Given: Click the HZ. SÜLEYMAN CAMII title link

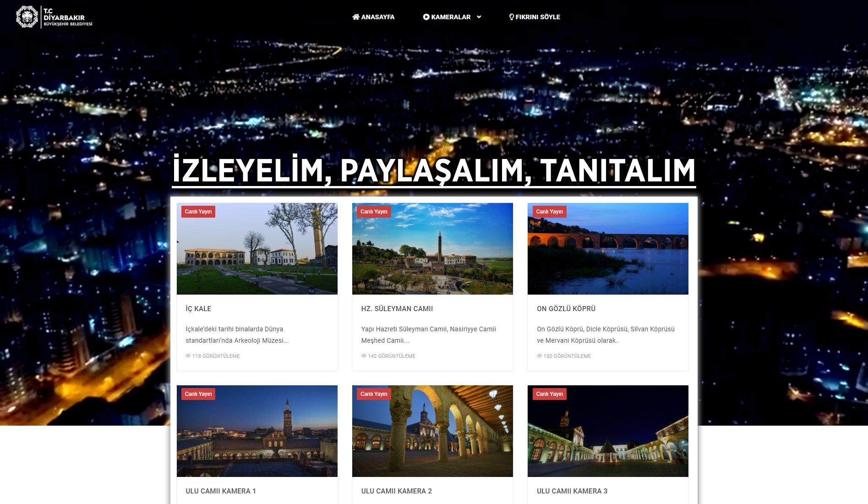Looking at the screenshot, I should tap(397, 309).
